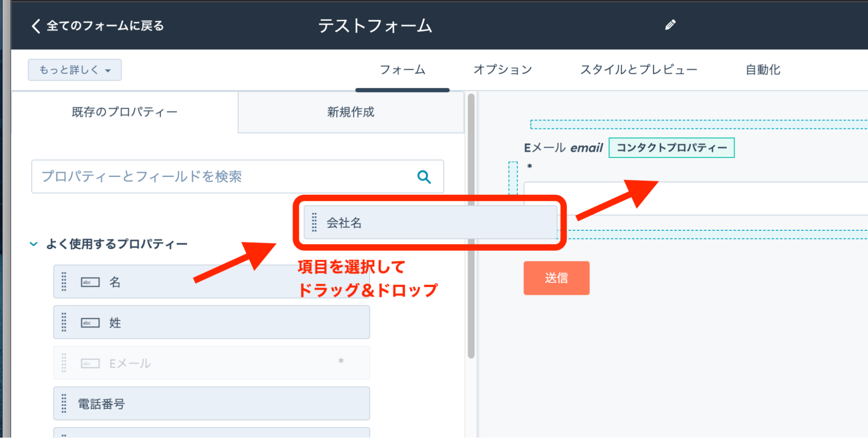Click the drag handle on 会社名 item
Image resolution: width=868 pixels, height=438 pixels.
[314, 222]
